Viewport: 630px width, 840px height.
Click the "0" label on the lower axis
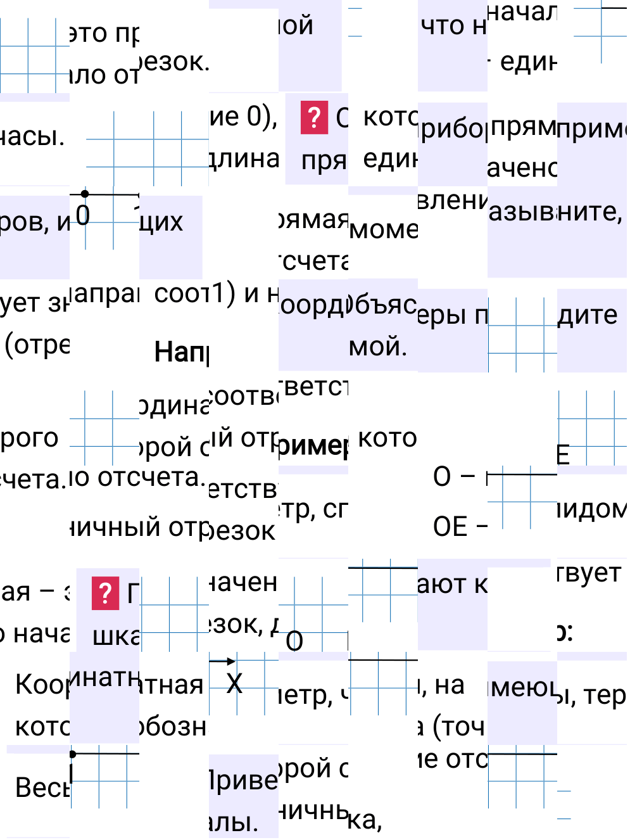coord(296,640)
